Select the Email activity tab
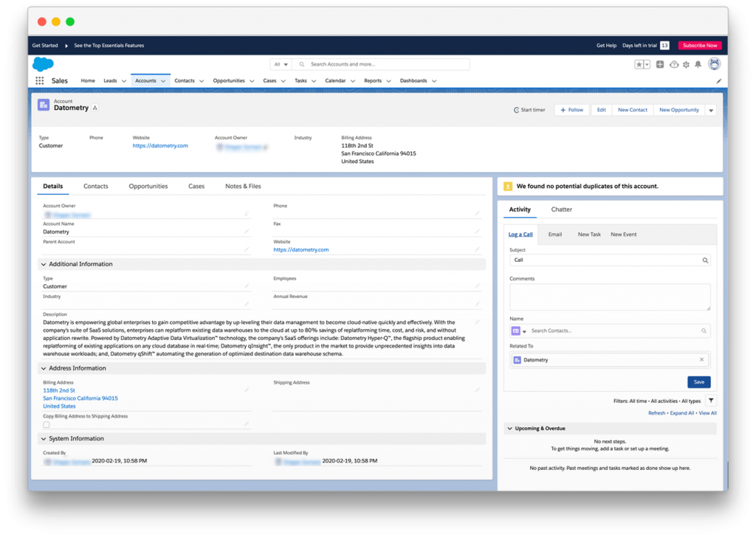Screen dimensions: 756x546 tap(555, 234)
